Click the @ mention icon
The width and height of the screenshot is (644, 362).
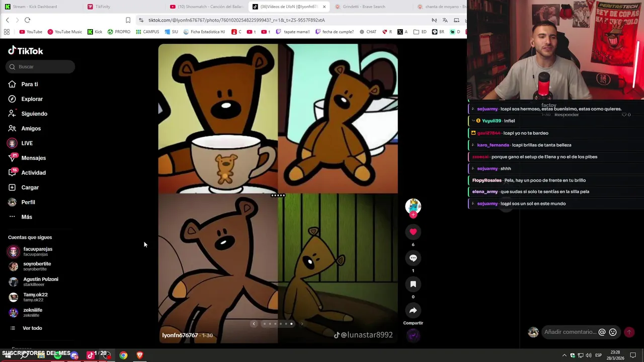pos(602,332)
